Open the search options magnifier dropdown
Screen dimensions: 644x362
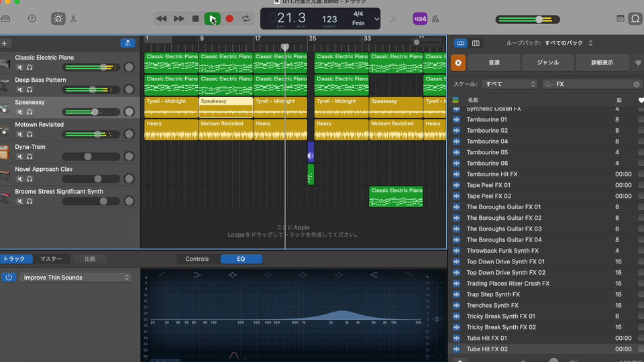pos(548,84)
